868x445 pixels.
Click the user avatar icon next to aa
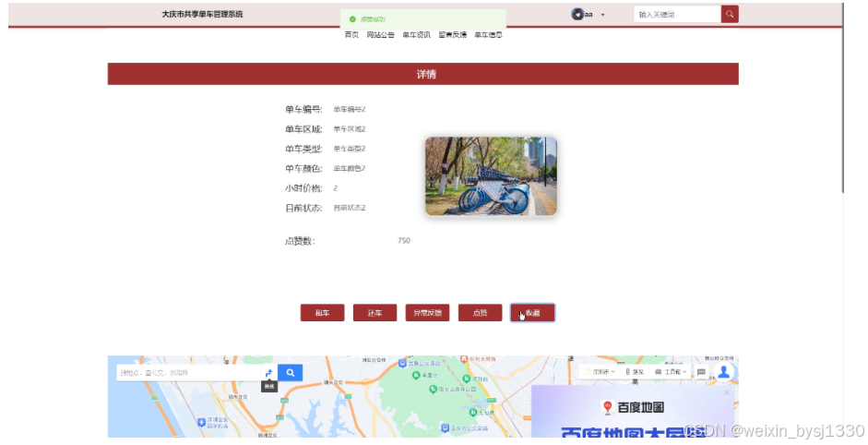(577, 15)
